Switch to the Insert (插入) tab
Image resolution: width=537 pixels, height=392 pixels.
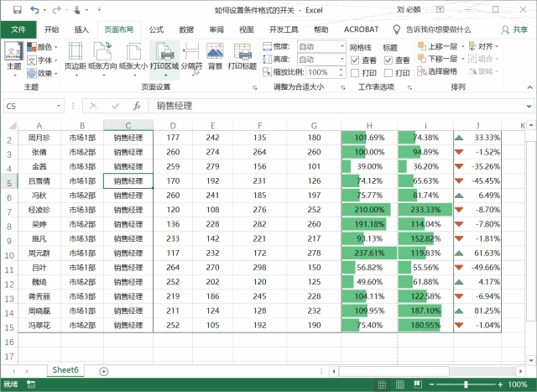pyautogui.click(x=81, y=29)
